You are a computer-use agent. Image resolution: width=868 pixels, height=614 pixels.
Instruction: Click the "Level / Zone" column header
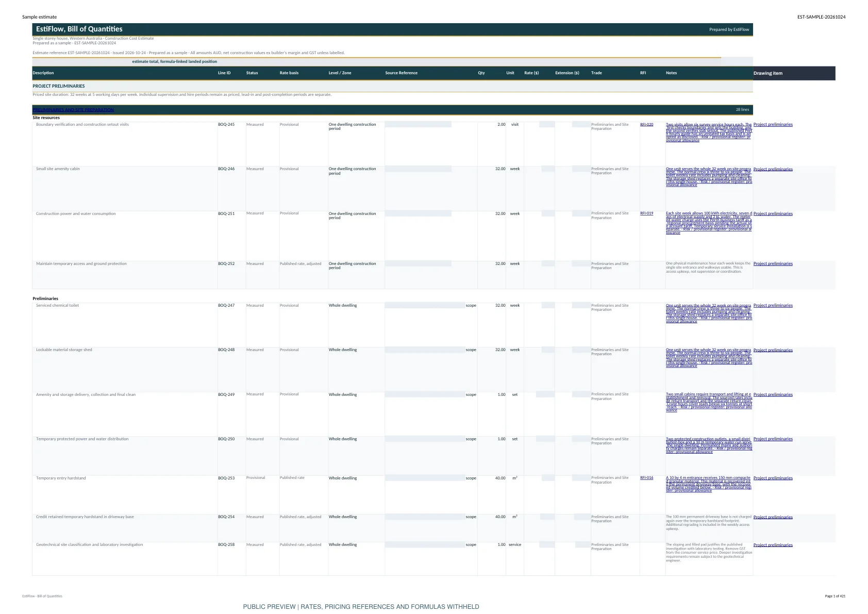coord(340,73)
